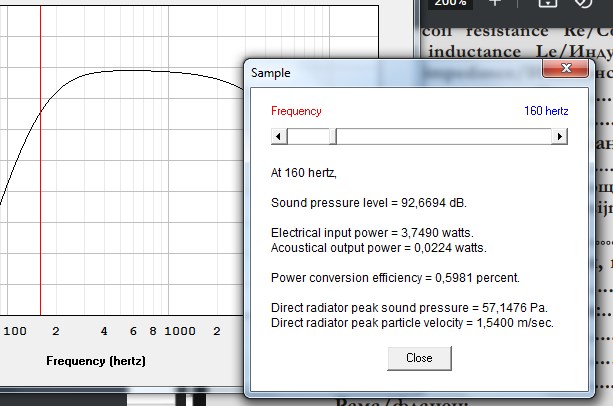Click the fit page icon in PDF toolbar

547,4
